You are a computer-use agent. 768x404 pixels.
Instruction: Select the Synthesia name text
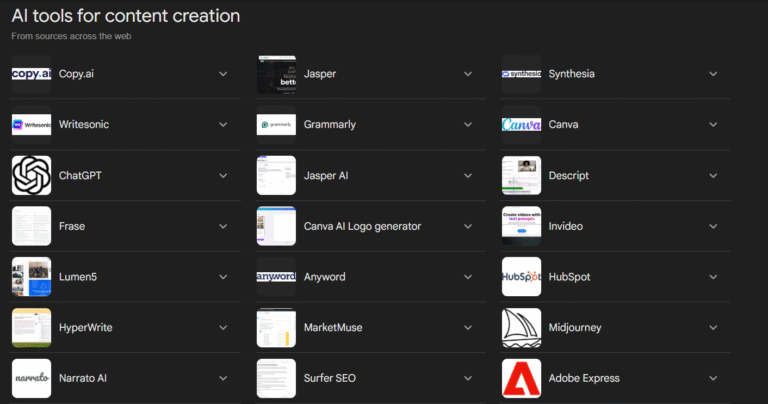pyautogui.click(x=571, y=74)
